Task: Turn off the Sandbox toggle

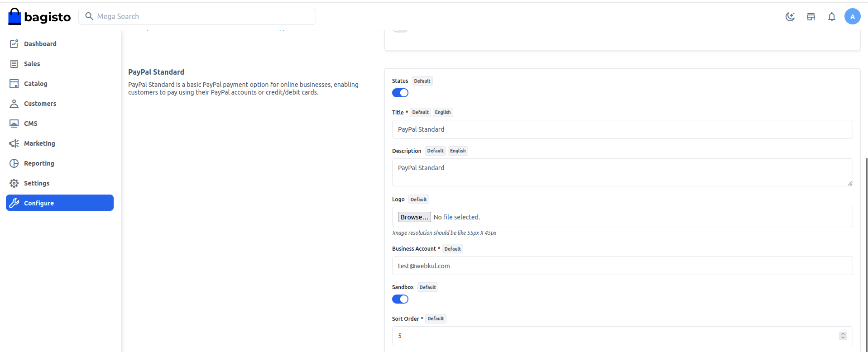Action: click(x=400, y=299)
